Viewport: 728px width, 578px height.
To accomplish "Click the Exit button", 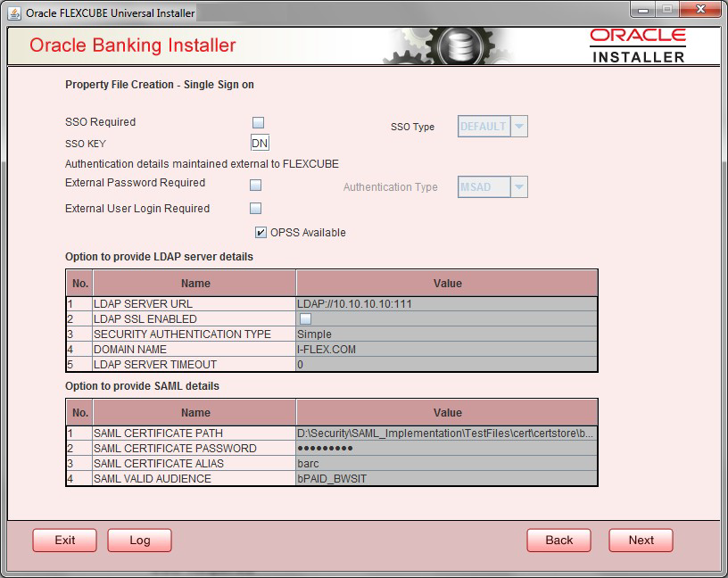I will 64,541.
